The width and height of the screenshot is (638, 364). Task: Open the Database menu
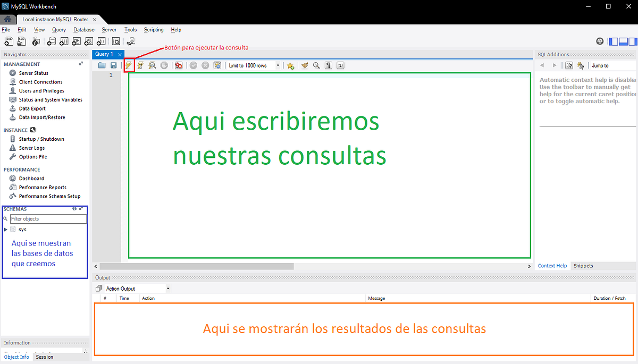point(83,29)
